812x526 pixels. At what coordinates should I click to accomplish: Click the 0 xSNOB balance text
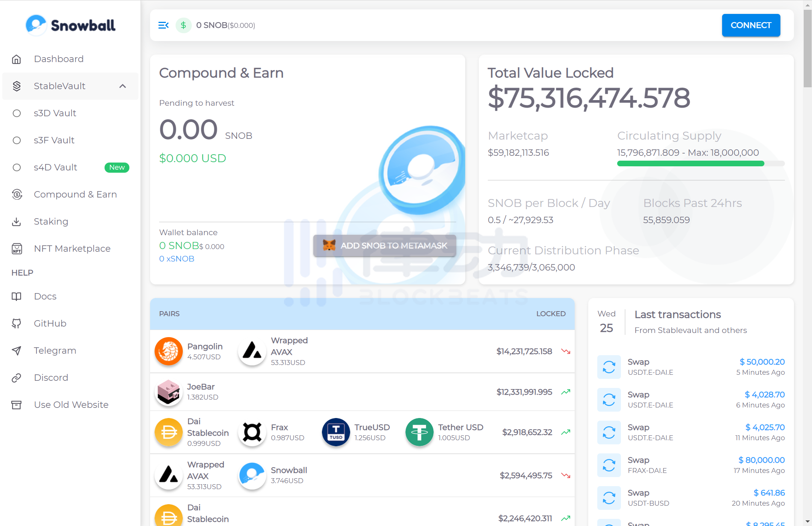click(x=177, y=259)
